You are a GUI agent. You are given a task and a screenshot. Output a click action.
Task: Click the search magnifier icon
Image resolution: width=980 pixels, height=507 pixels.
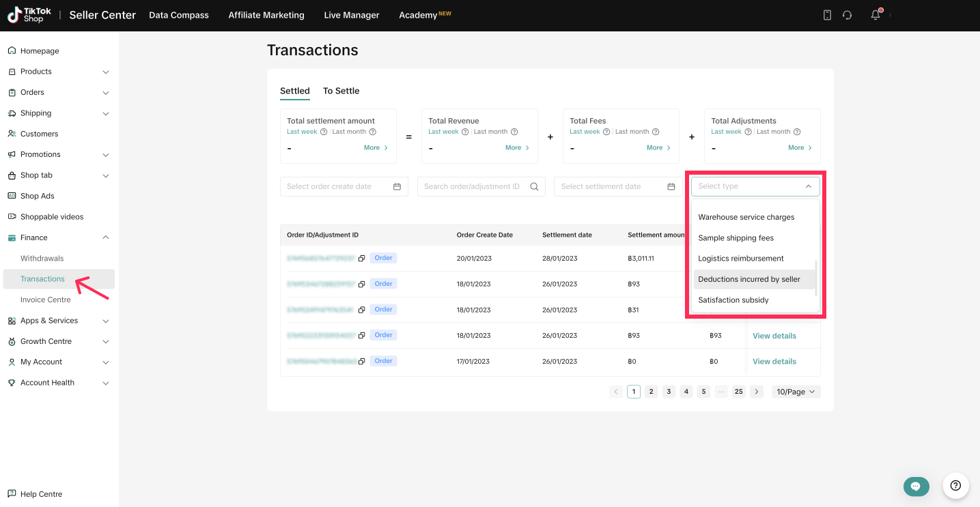[x=535, y=186]
